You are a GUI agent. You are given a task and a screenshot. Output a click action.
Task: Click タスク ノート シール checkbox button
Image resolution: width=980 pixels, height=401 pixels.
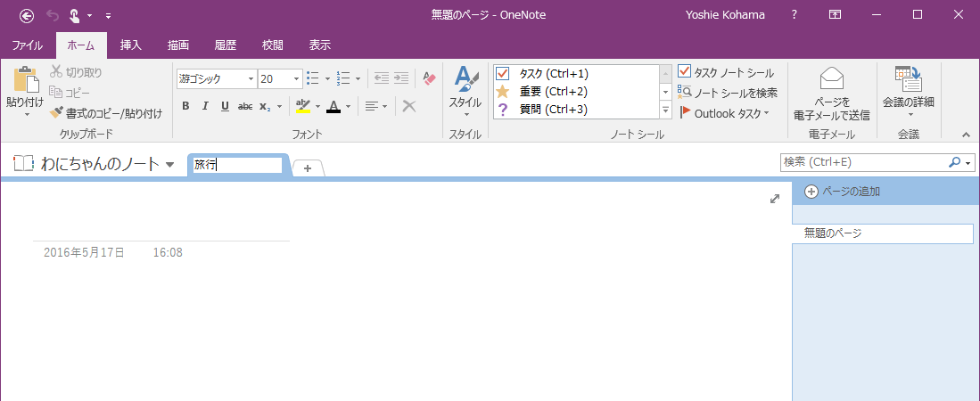tap(726, 72)
